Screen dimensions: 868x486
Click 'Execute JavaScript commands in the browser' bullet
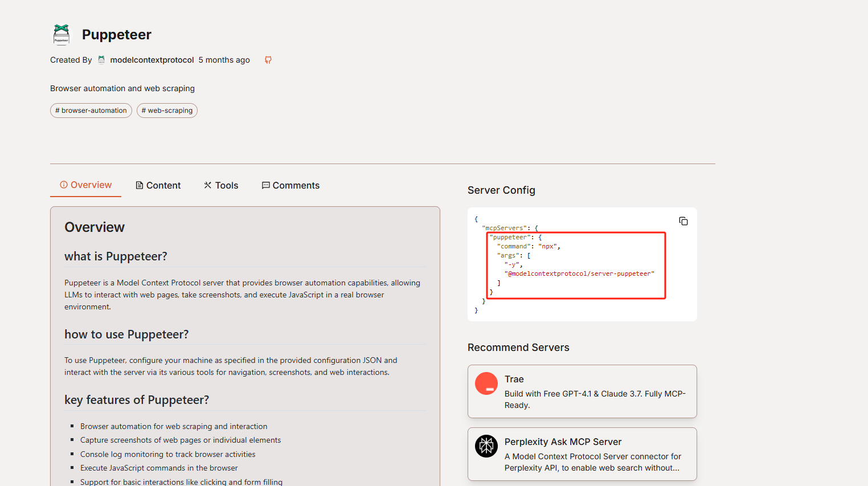click(159, 468)
